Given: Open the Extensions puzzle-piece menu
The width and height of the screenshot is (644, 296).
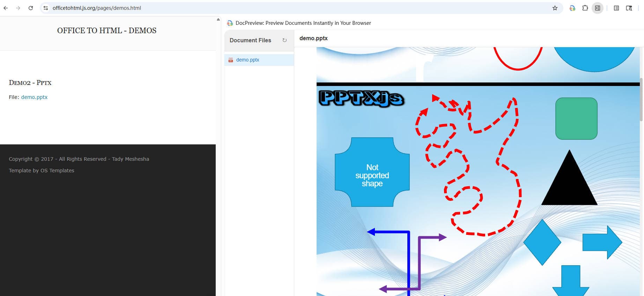Looking at the screenshot, I should 585,8.
